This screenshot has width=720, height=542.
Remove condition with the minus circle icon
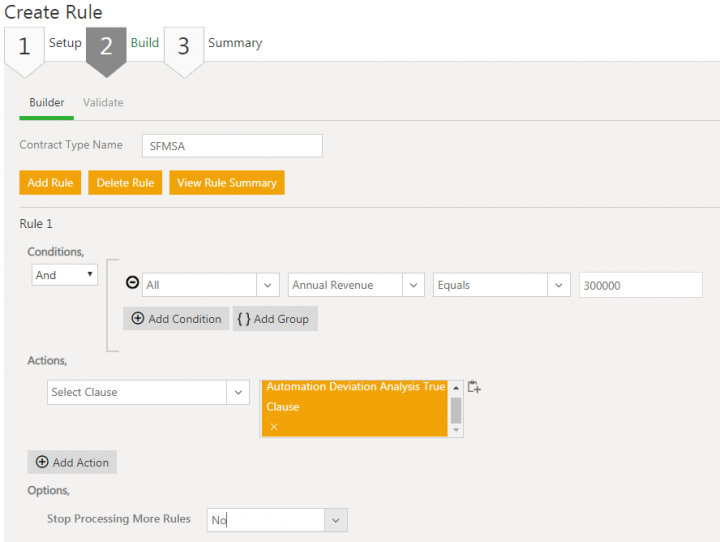[132, 284]
